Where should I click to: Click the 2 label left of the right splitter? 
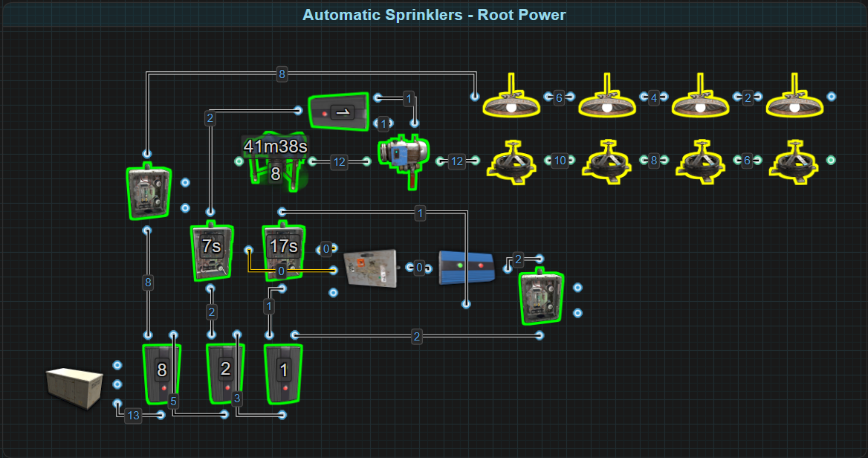pos(518,259)
